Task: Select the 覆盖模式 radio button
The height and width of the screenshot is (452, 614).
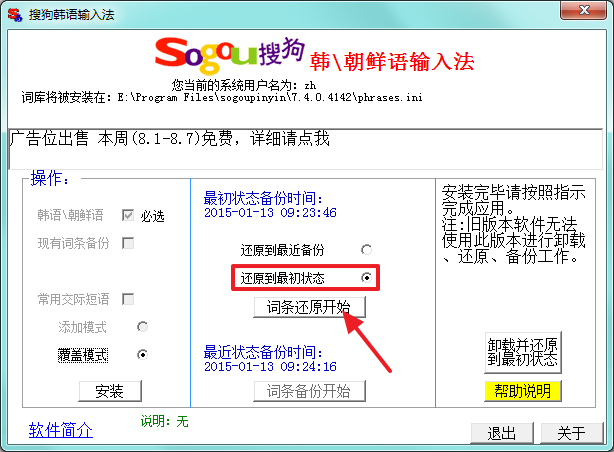Action: pos(142,354)
